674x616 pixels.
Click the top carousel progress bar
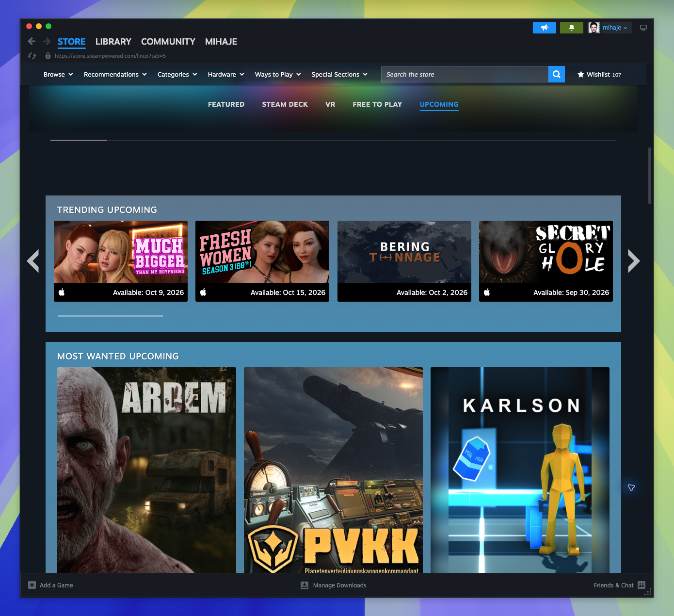(79, 140)
